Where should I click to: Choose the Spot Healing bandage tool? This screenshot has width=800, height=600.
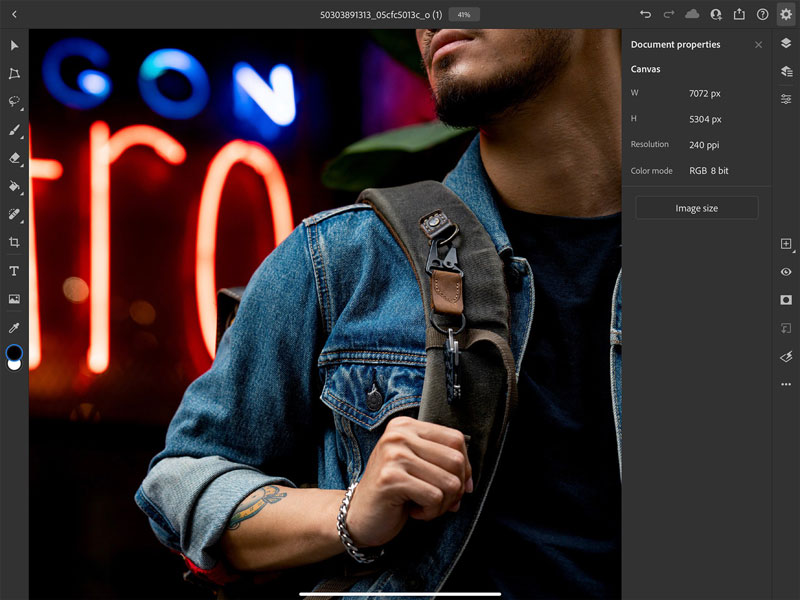[14, 214]
